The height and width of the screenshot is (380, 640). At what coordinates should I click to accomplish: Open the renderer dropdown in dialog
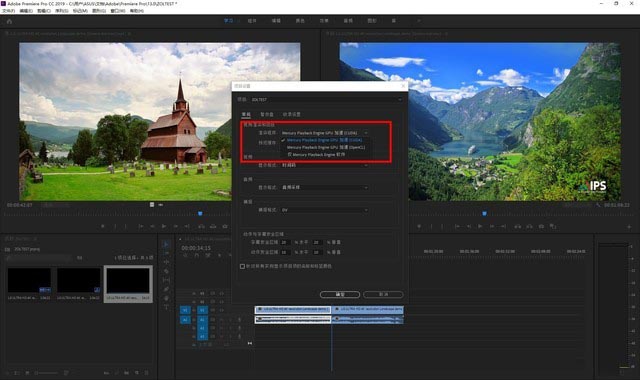point(324,133)
